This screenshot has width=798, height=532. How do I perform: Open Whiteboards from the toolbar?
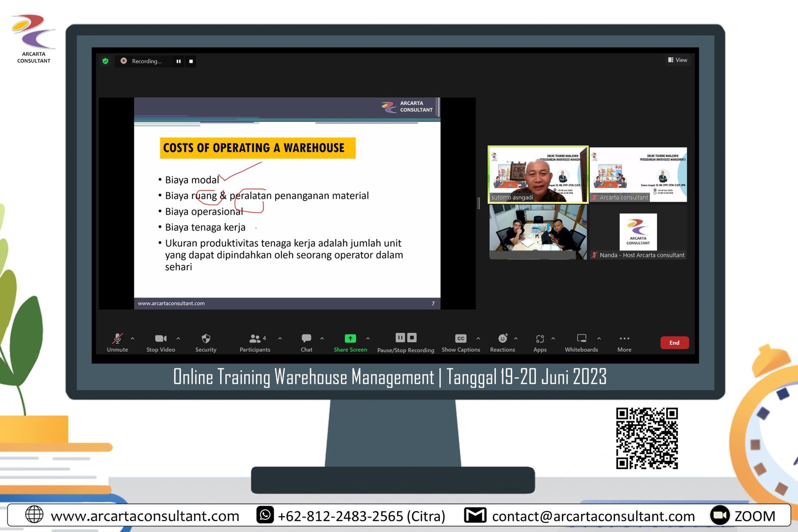[582, 339]
